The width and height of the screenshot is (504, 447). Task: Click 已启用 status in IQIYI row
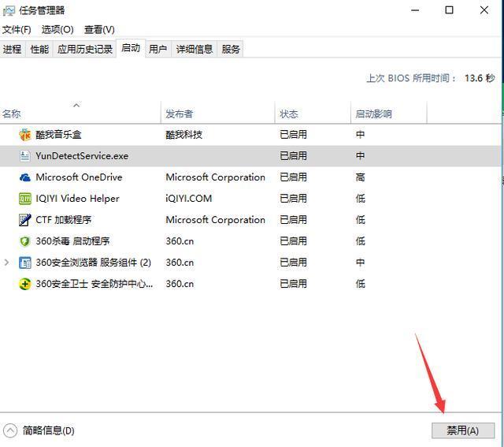coord(293,199)
